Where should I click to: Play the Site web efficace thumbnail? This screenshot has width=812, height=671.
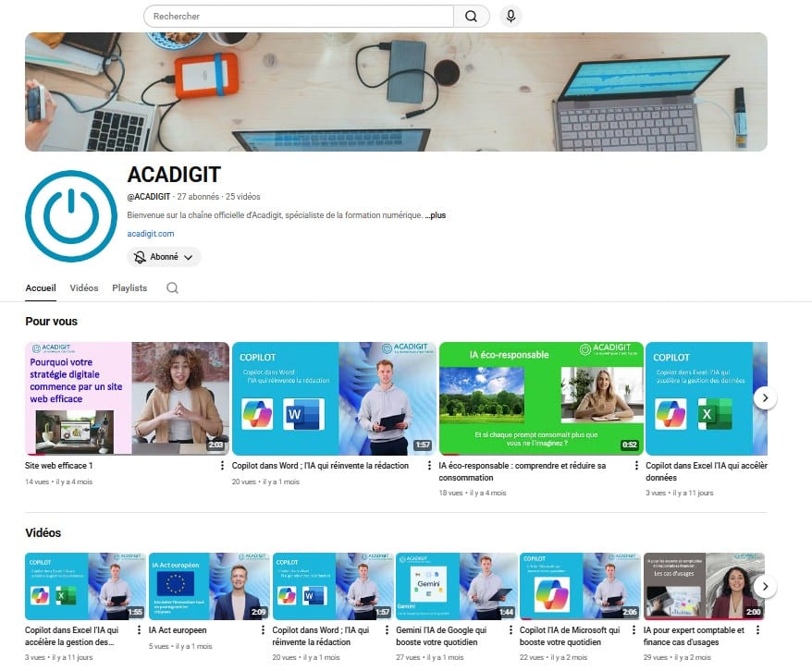click(x=127, y=398)
